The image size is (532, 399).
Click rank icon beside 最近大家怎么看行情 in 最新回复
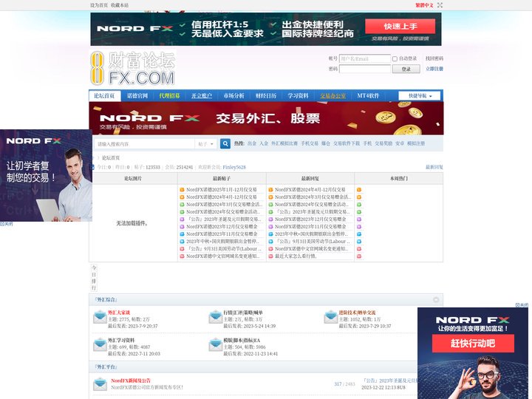point(270,256)
